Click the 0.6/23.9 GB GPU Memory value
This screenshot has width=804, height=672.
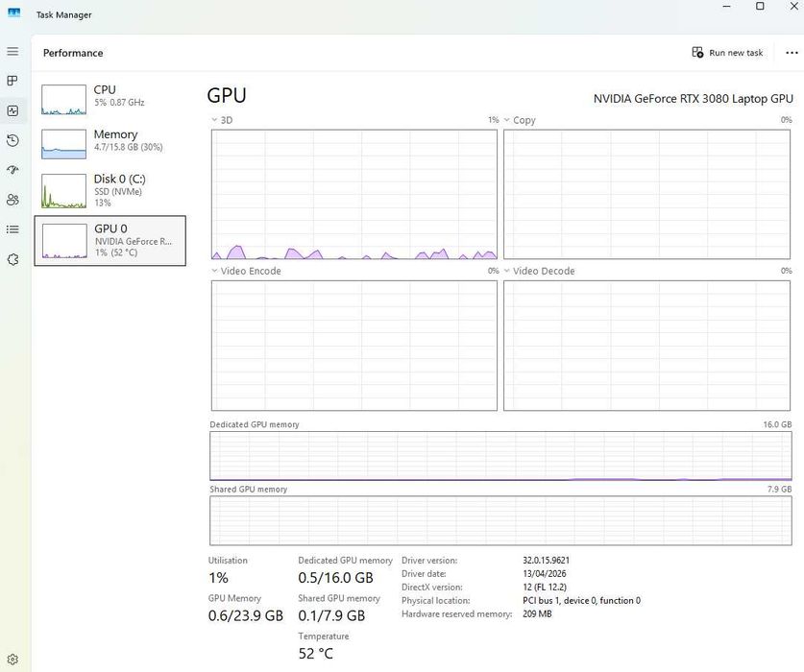246,615
